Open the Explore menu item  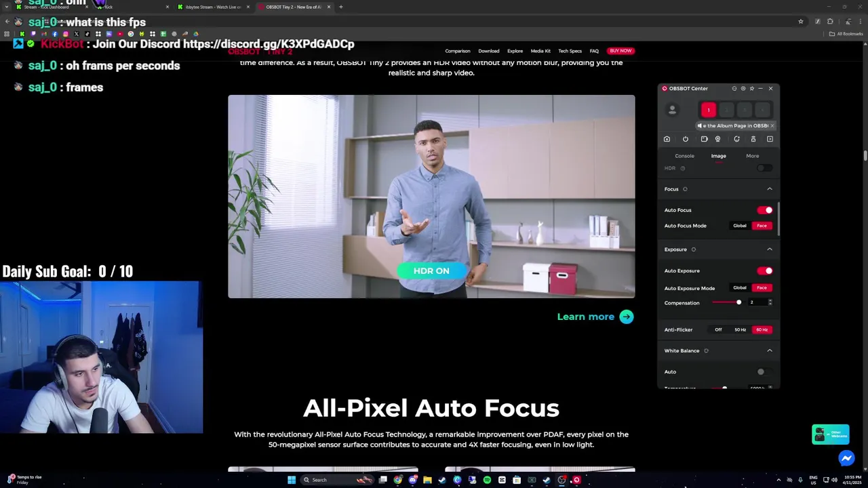pos(515,51)
